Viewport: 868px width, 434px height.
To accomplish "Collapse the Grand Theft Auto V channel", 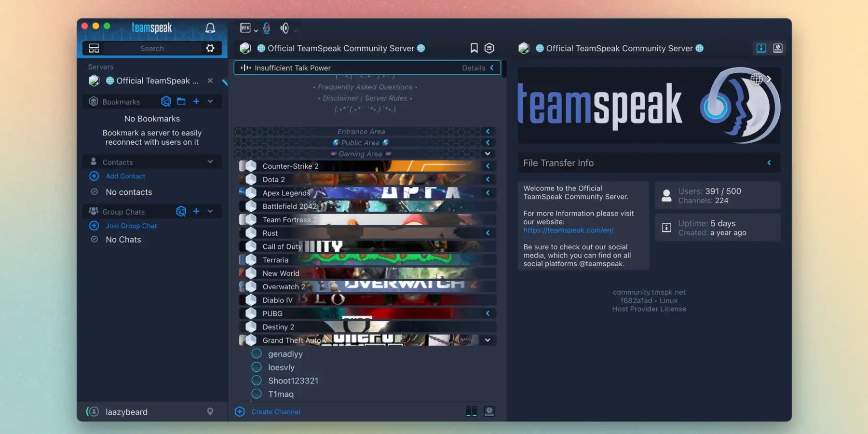I will coord(488,340).
